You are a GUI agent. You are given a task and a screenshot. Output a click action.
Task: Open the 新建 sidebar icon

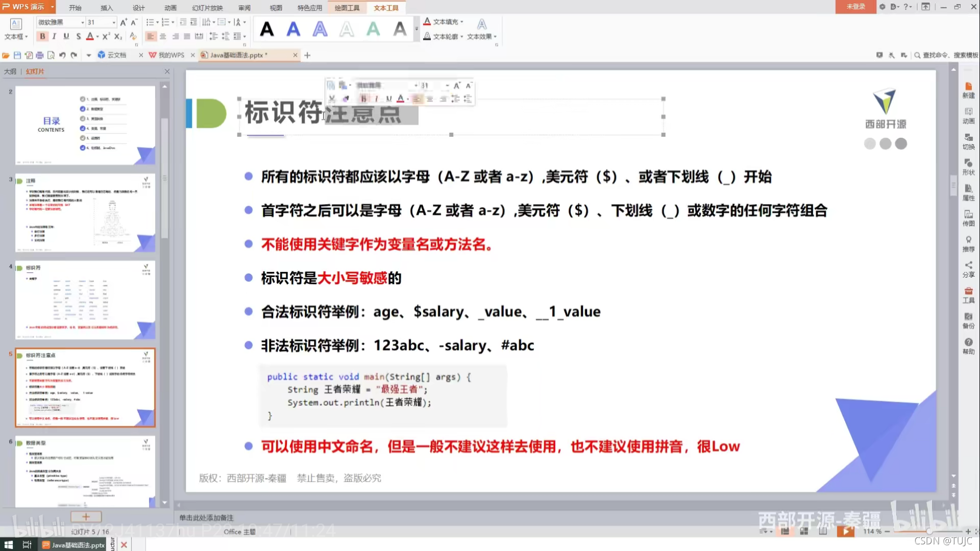968,90
